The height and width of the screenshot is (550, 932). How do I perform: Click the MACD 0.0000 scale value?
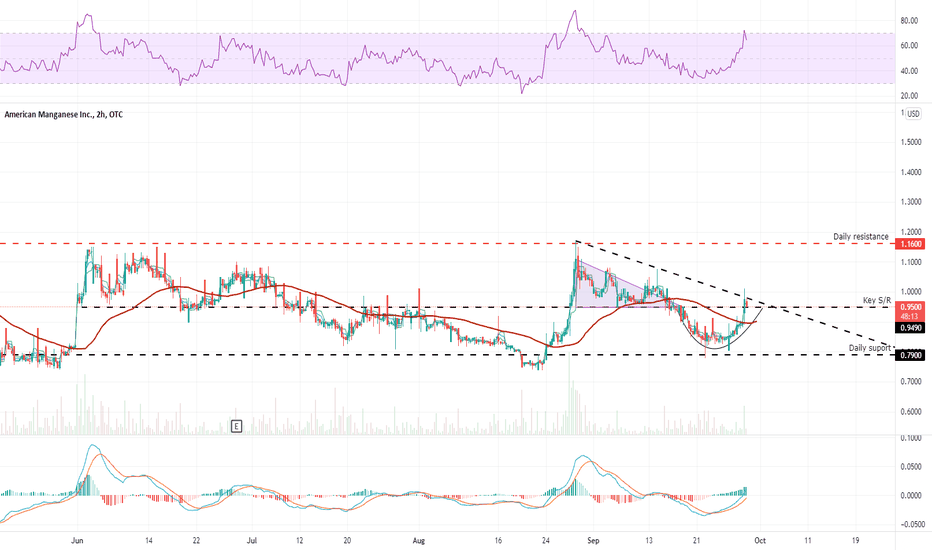(x=911, y=495)
